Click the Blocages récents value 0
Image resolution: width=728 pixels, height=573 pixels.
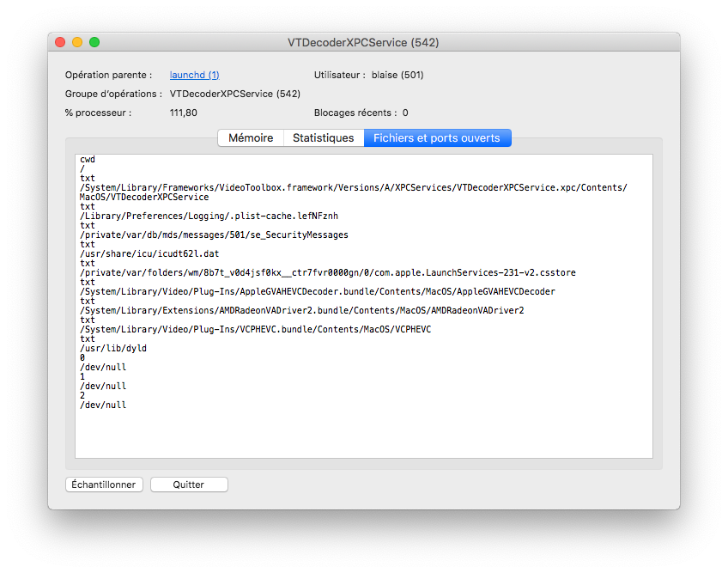point(405,113)
